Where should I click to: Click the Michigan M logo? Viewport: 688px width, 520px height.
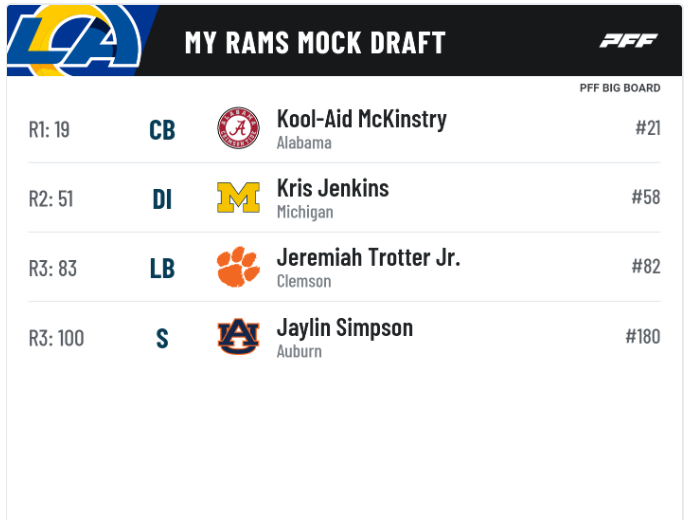pos(238,198)
